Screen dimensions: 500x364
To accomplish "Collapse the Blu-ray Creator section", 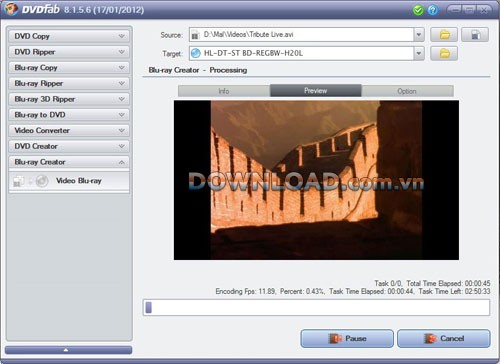I will (x=69, y=162).
